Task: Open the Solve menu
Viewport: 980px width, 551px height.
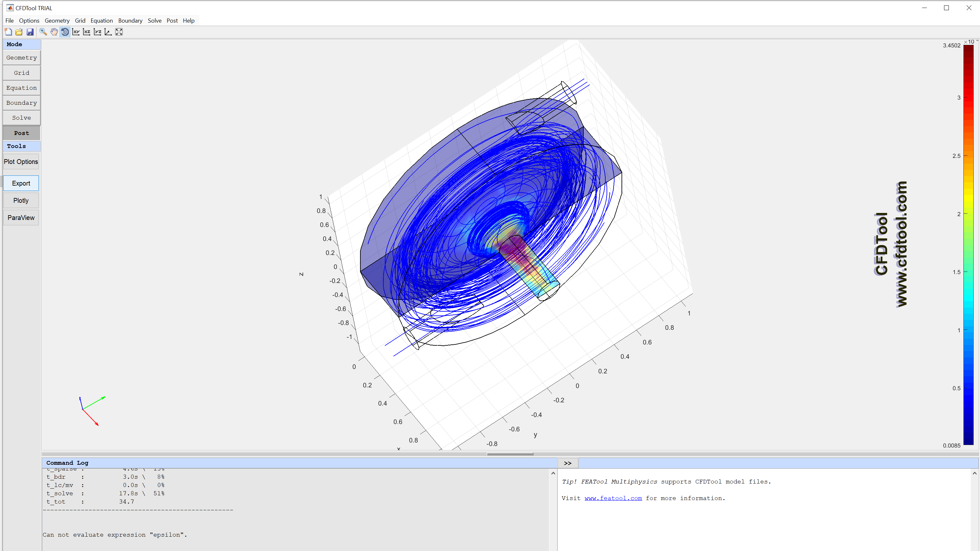Action: pyautogui.click(x=155, y=21)
